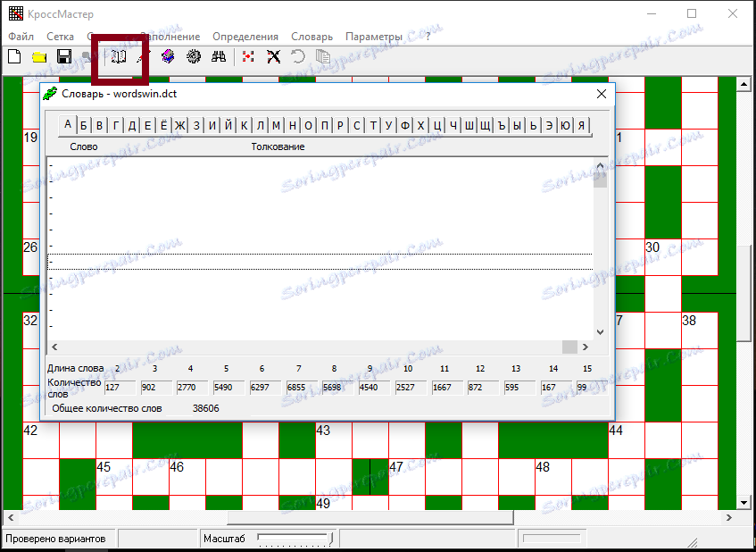756x552 pixels.
Task: Open a file with the yellow folder icon
Action: click(39, 57)
